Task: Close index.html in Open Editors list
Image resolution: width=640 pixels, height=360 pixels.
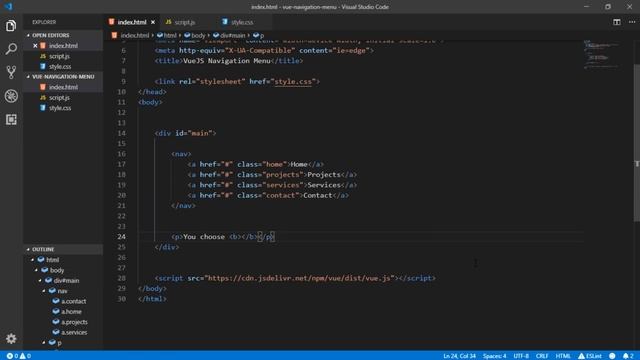Action: pos(35,46)
